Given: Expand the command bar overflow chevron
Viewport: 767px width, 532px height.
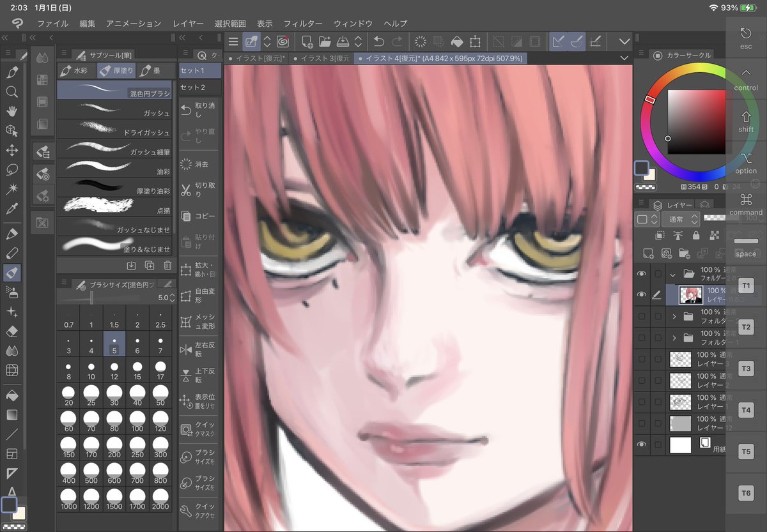Looking at the screenshot, I should tap(624, 42).
